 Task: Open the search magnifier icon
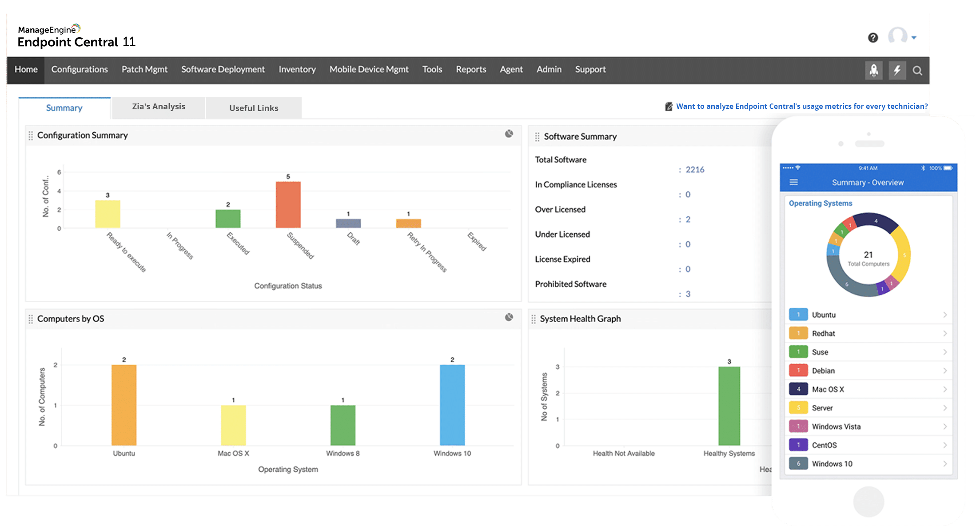917,71
